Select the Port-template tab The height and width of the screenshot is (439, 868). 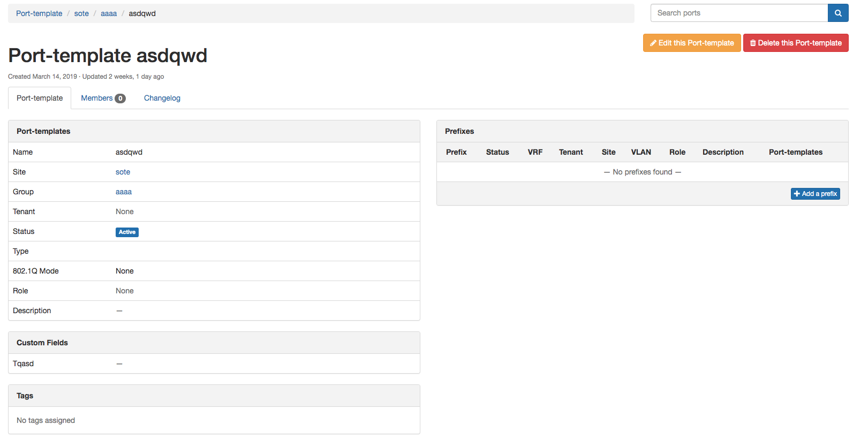coord(40,98)
